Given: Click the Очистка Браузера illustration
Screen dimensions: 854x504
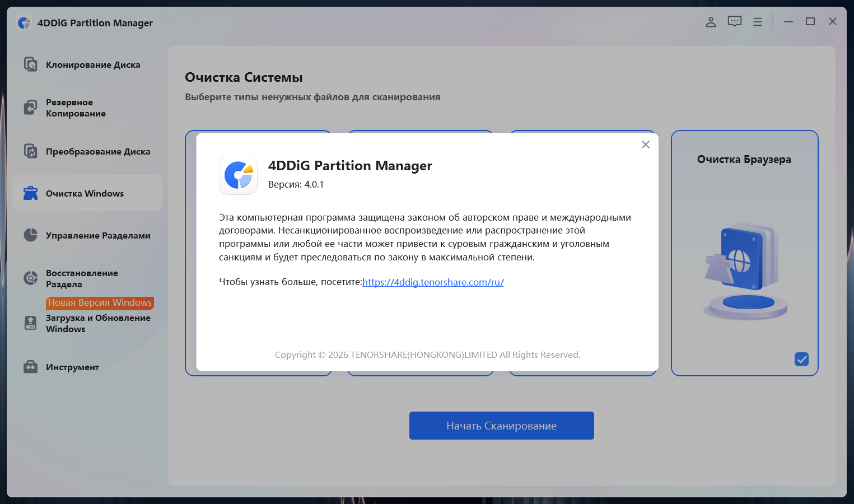Looking at the screenshot, I should coord(745,271).
